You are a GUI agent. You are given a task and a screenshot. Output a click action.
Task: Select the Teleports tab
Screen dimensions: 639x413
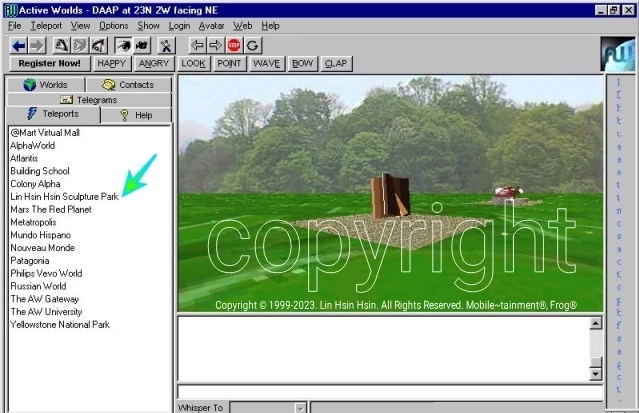[x=53, y=114]
